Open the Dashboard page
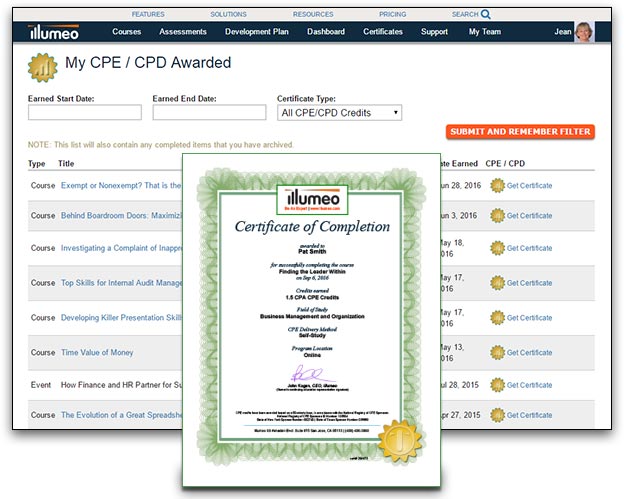The height and width of the screenshot is (499, 624). pyautogui.click(x=326, y=32)
